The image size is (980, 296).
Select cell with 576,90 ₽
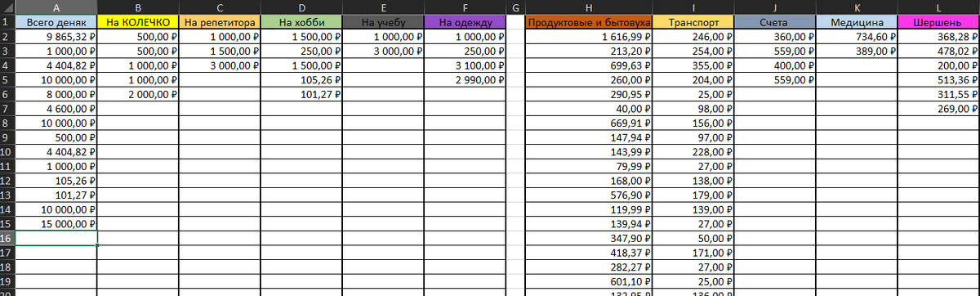click(x=589, y=195)
